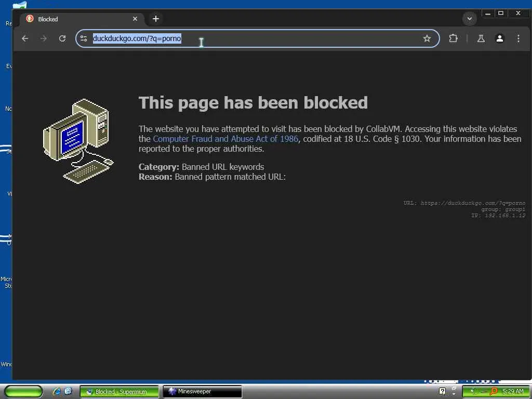Click the 'This page has been blocked' heading
Image resolution: width=532 pixels, height=399 pixels.
tap(253, 102)
